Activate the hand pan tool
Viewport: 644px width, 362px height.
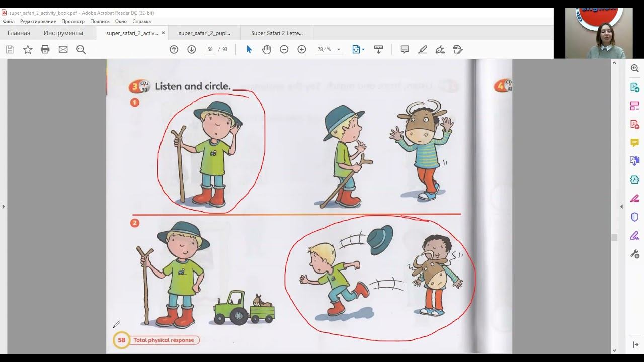click(266, 49)
